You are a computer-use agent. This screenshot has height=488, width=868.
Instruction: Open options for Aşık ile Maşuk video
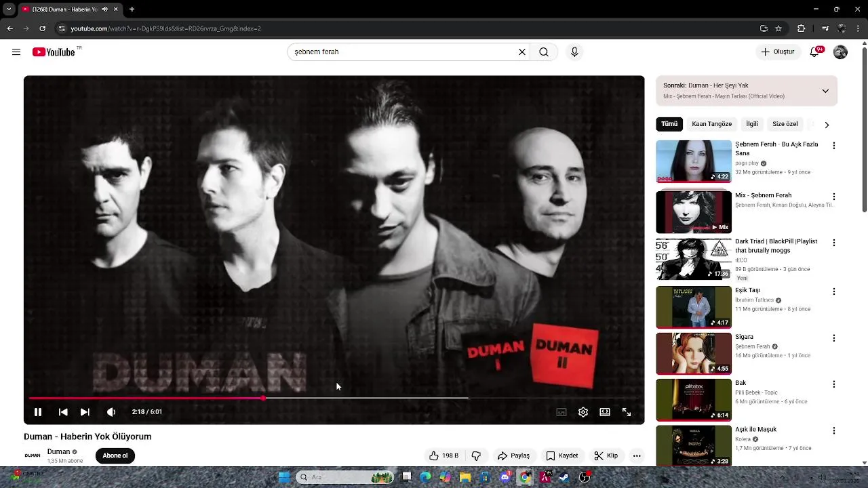834,430
